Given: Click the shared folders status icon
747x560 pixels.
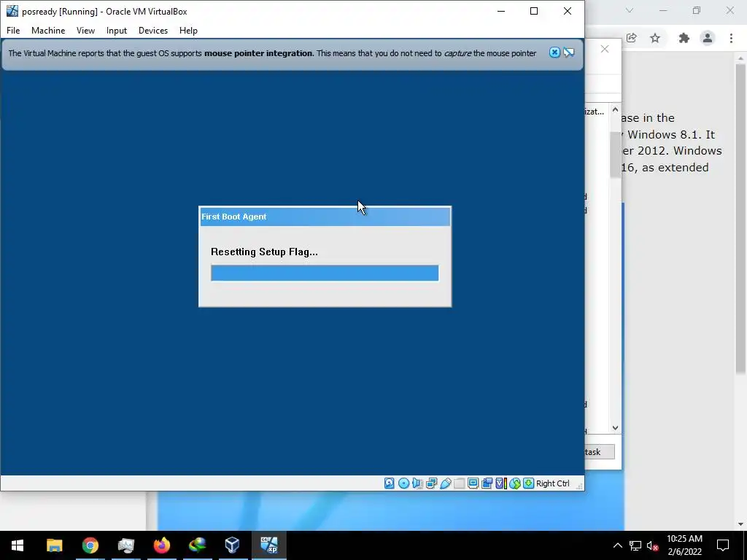Looking at the screenshot, I should coord(460,483).
